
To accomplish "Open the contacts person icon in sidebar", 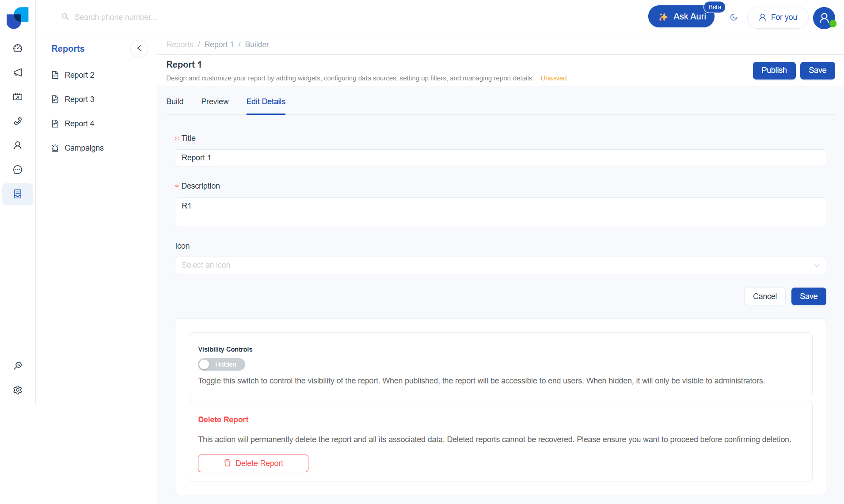I will (x=18, y=145).
